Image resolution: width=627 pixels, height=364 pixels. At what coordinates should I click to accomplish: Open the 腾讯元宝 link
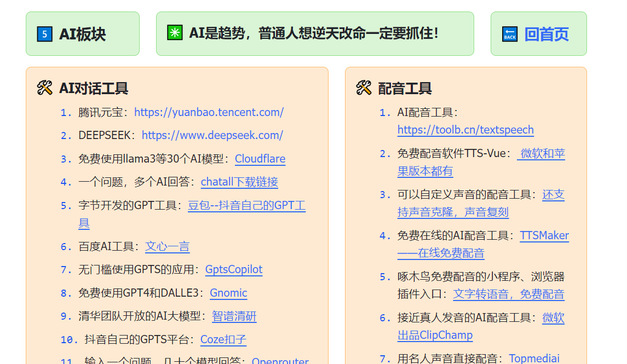[209, 112]
